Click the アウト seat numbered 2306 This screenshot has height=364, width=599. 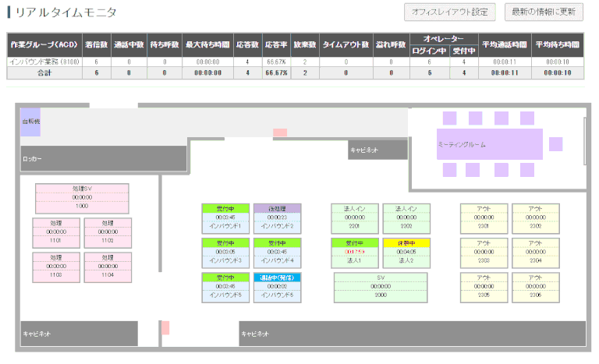click(x=535, y=287)
